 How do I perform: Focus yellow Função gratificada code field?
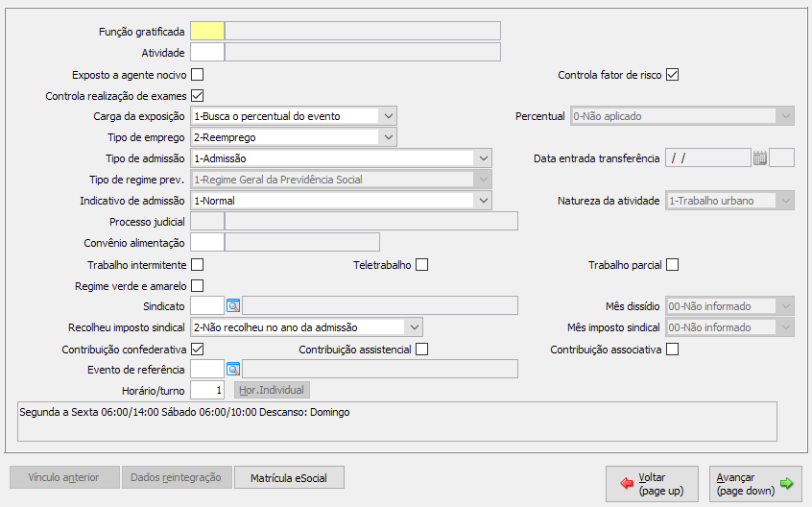pos(207,31)
